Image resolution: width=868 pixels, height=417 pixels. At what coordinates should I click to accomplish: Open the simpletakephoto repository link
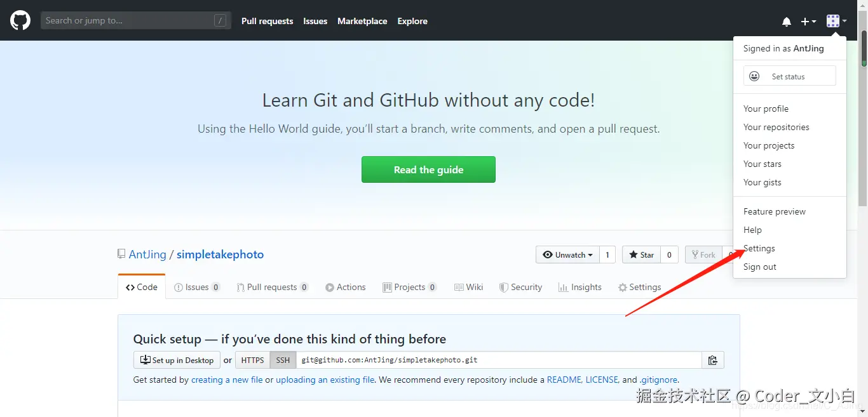point(220,254)
